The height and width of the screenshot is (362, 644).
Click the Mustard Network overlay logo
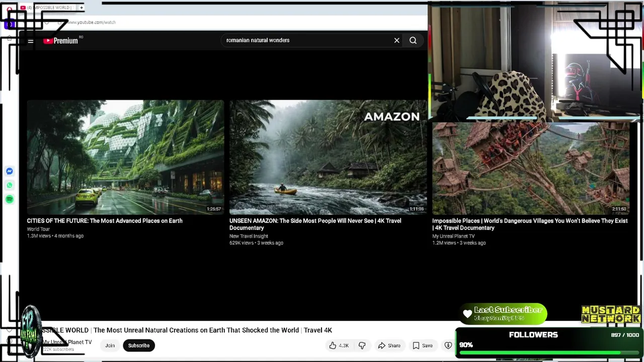(x=611, y=315)
